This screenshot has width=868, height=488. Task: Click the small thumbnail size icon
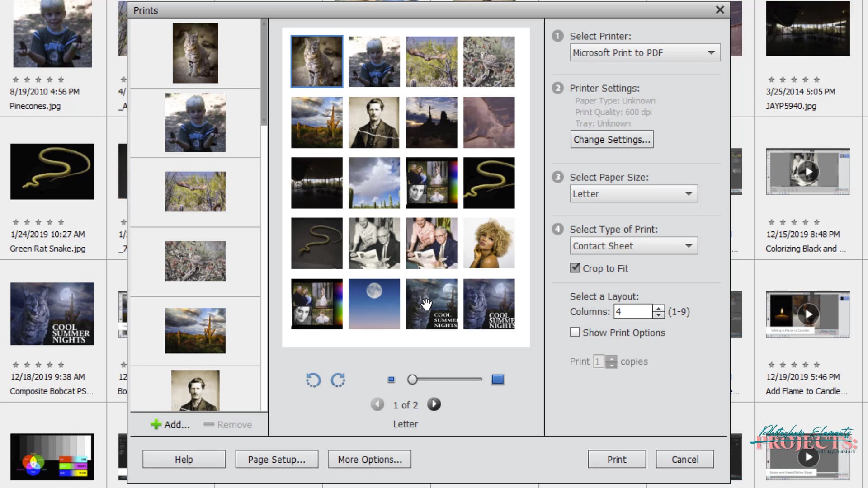click(391, 380)
